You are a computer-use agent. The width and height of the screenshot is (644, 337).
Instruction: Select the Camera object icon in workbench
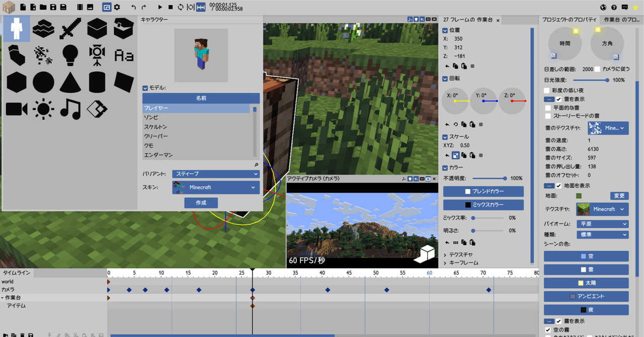point(17,109)
